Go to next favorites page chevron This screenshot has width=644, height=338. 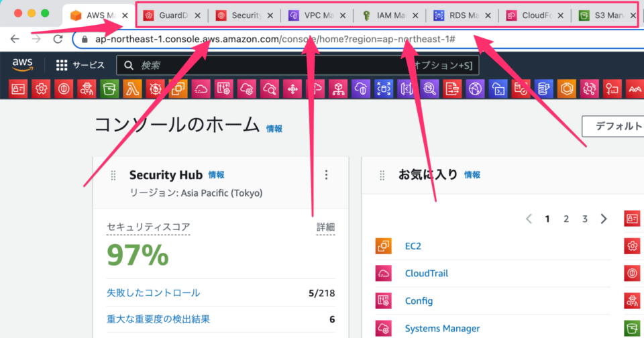pyautogui.click(x=603, y=219)
